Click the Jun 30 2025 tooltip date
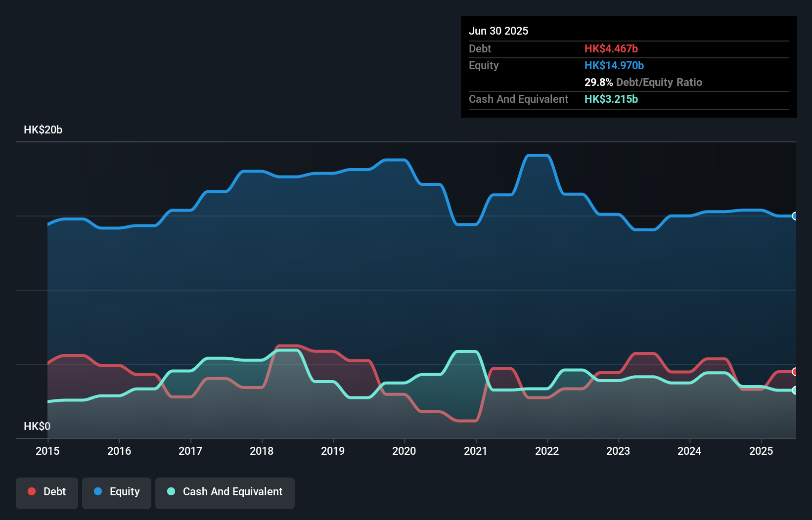 click(x=498, y=31)
